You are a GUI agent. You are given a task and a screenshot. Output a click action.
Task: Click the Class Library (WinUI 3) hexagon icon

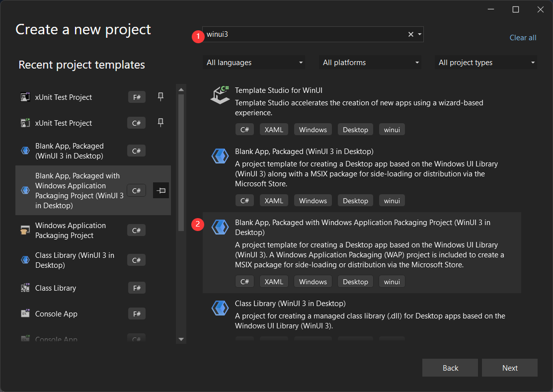[x=25, y=259]
